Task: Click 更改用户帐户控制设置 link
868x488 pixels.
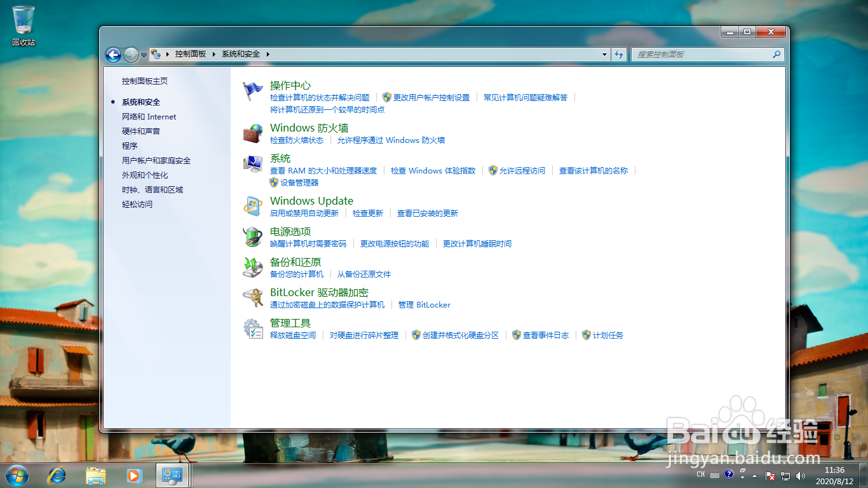Action: pyautogui.click(x=431, y=98)
